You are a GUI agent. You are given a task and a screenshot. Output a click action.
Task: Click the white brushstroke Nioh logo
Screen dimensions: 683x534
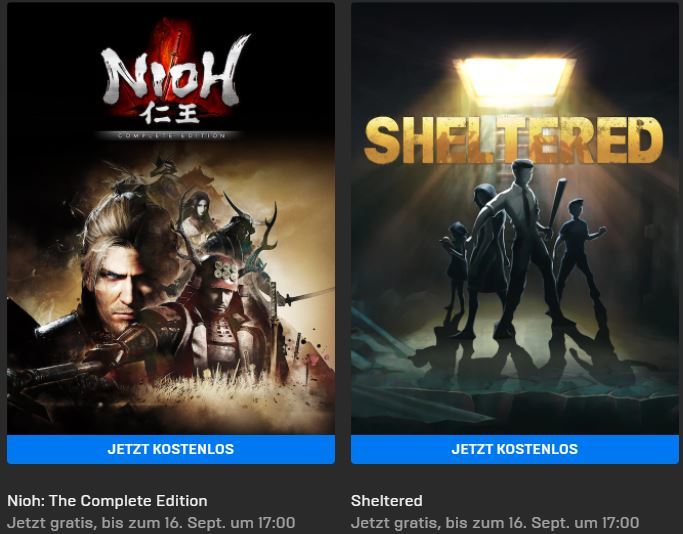(172, 74)
